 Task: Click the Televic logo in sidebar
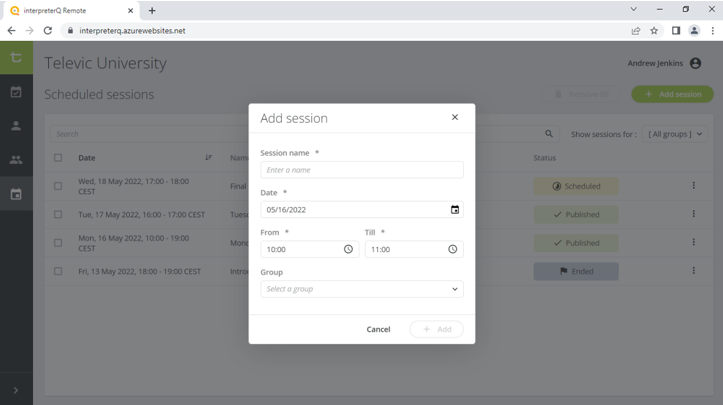16,57
